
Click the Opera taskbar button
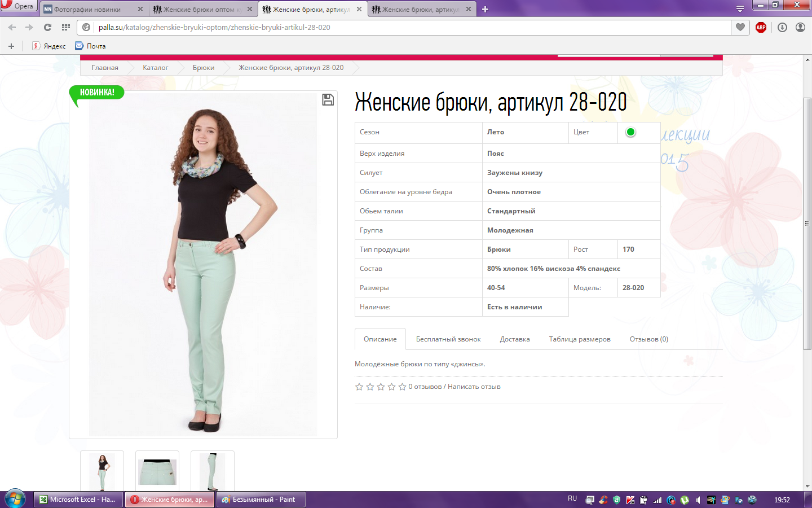(170, 500)
